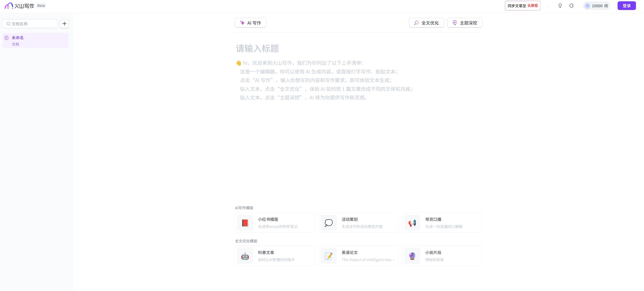The image size is (644, 291).
Task: Click the 主题深挖 option
Action: 464,23
